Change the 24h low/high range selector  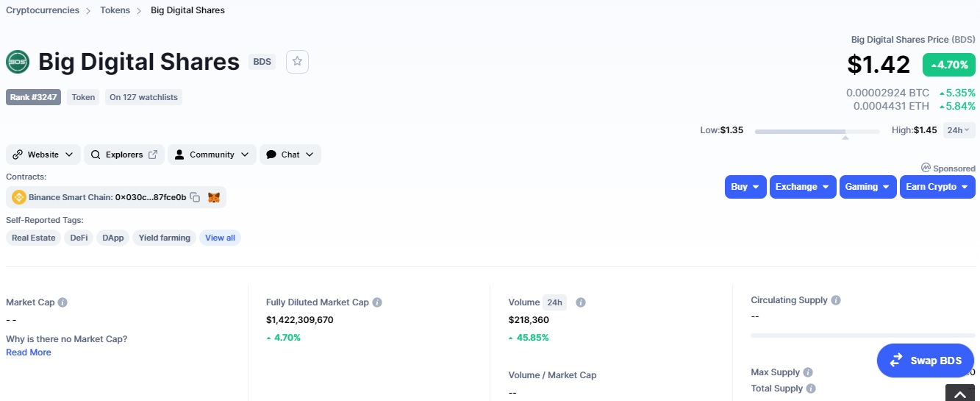959,130
